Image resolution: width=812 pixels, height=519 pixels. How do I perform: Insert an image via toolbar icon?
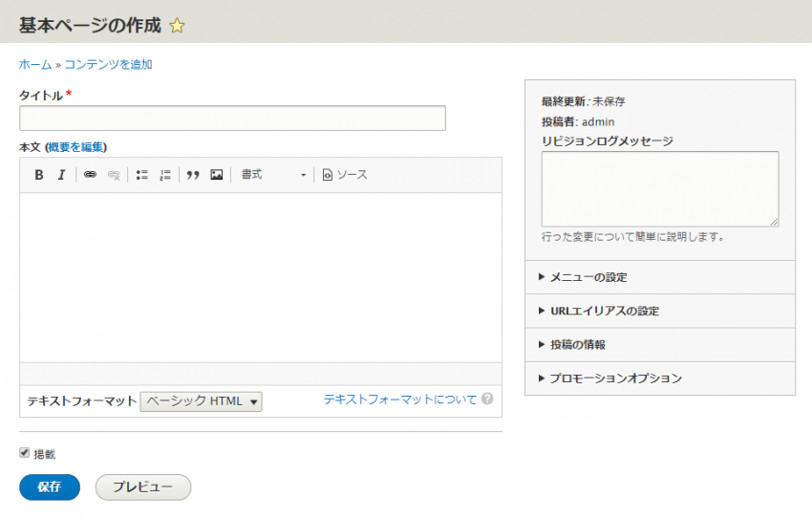pos(217,175)
